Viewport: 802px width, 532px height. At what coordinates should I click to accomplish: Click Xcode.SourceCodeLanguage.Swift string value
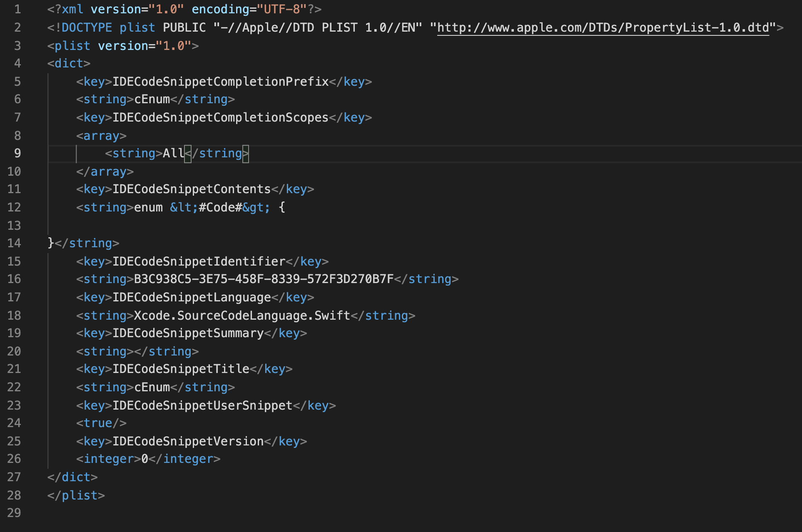(x=242, y=316)
